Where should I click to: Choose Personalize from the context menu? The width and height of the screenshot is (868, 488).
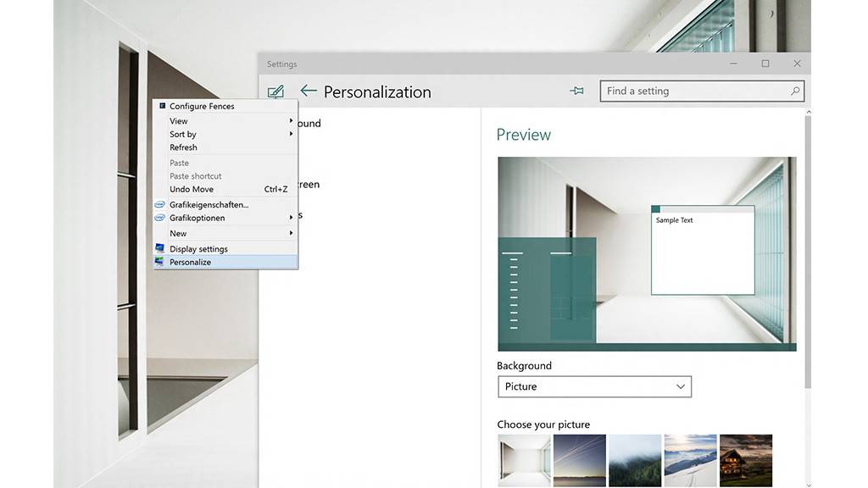pos(191,262)
